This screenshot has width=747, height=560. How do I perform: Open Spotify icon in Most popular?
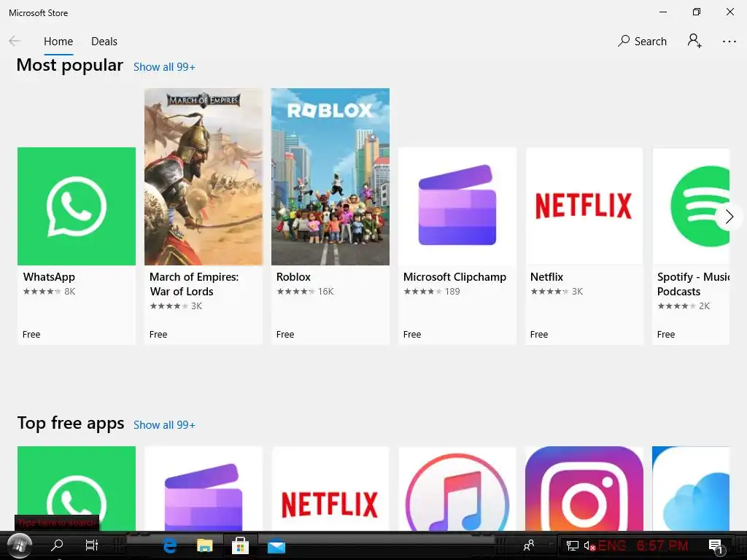(x=692, y=206)
